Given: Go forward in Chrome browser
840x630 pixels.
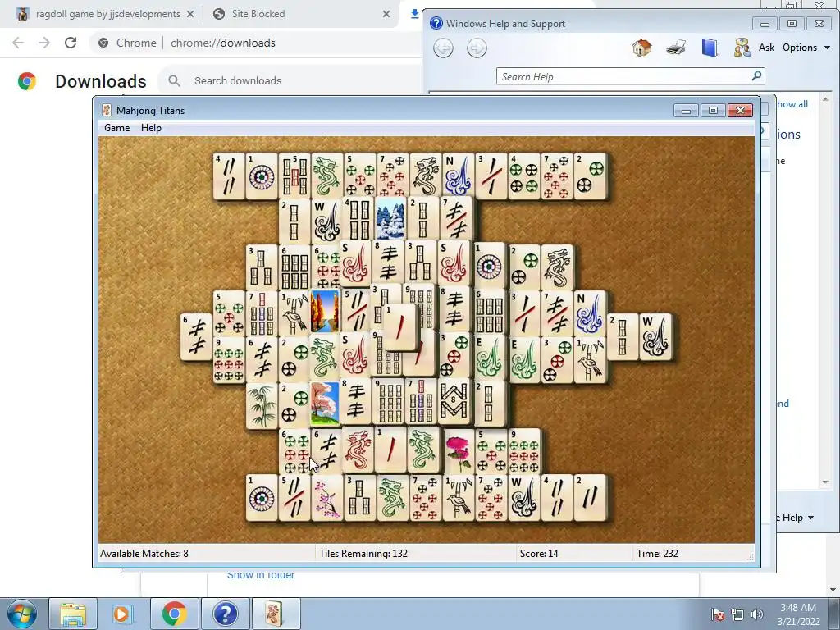Looking at the screenshot, I should (x=44, y=43).
